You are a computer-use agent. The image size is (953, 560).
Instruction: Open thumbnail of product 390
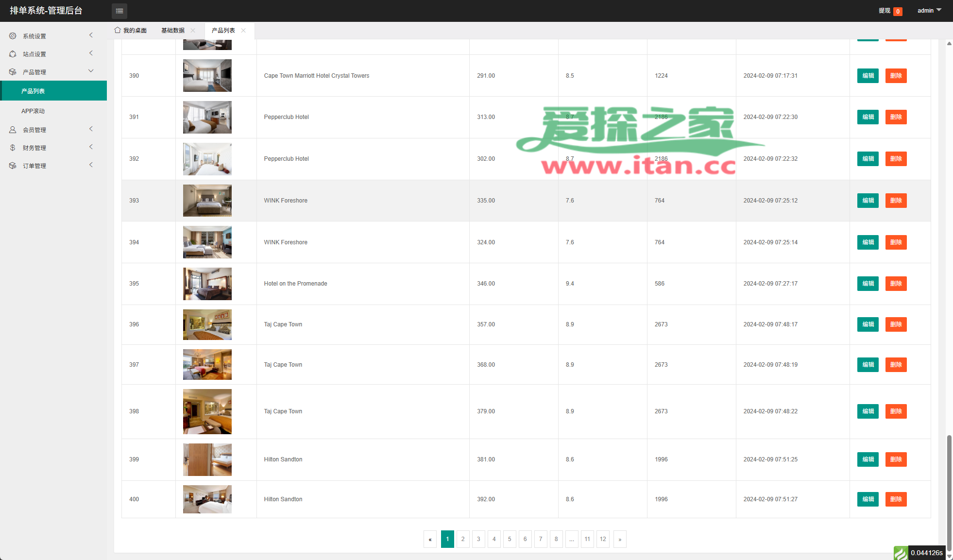(207, 76)
